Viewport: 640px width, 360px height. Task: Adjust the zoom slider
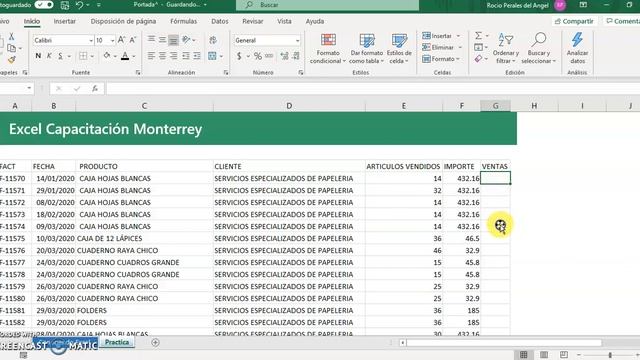pos(610,355)
